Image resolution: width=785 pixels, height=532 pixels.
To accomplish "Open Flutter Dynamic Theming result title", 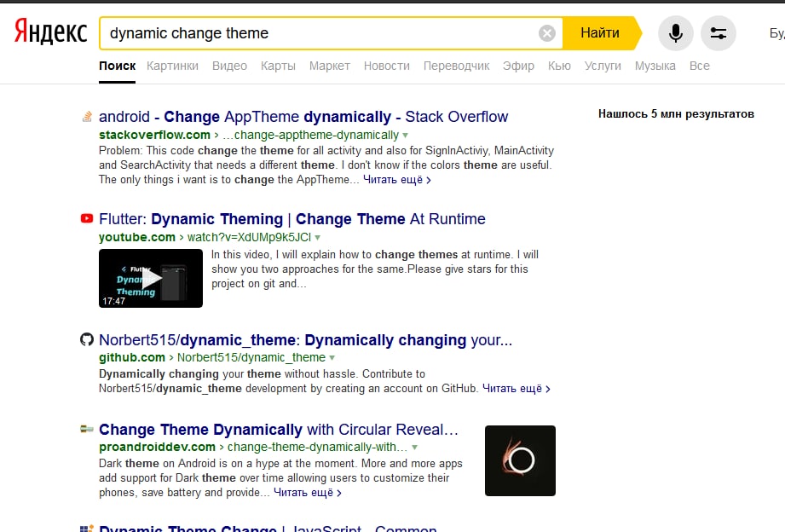I will [x=291, y=219].
